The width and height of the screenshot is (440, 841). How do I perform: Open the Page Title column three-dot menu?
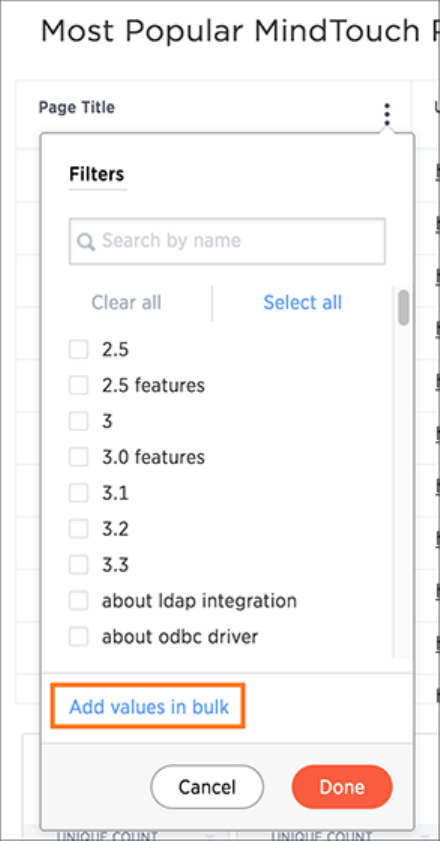[386, 114]
